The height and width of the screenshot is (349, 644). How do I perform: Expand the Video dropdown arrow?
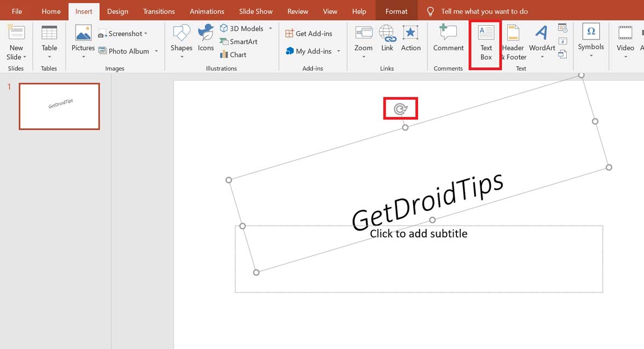click(625, 57)
